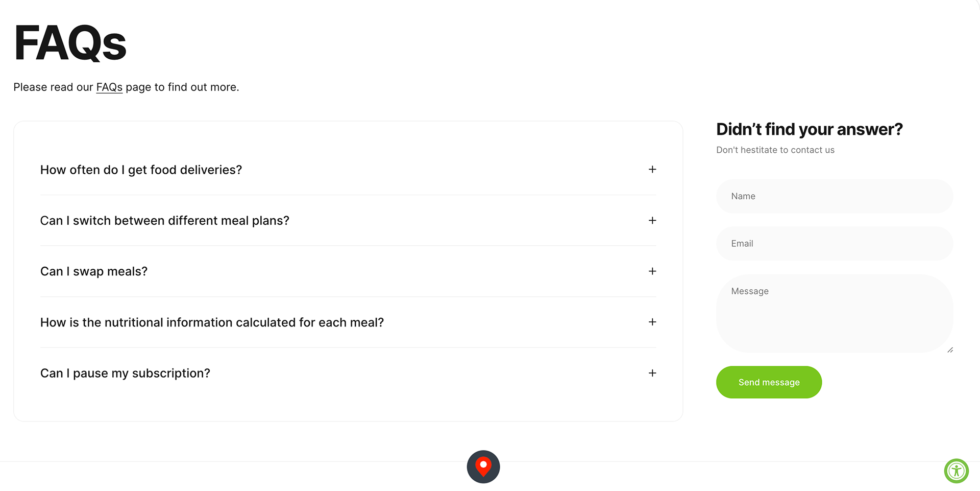Click inside the Message text area
This screenshot has width=980, height=491.
click(x=835, y=313)
